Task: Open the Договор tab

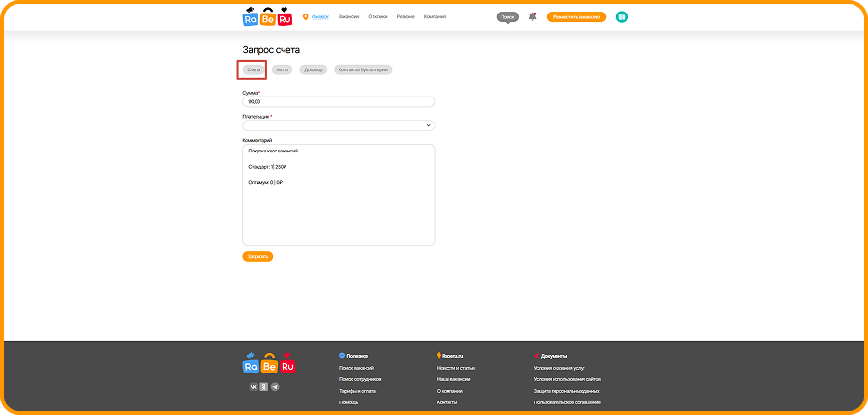Action: (312, 69)
